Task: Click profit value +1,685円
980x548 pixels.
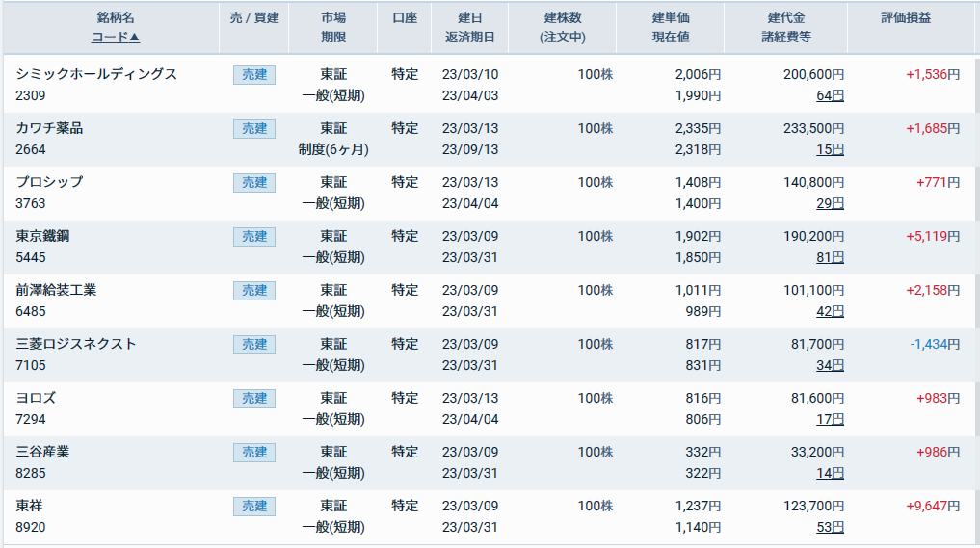Action: [933, 128]
